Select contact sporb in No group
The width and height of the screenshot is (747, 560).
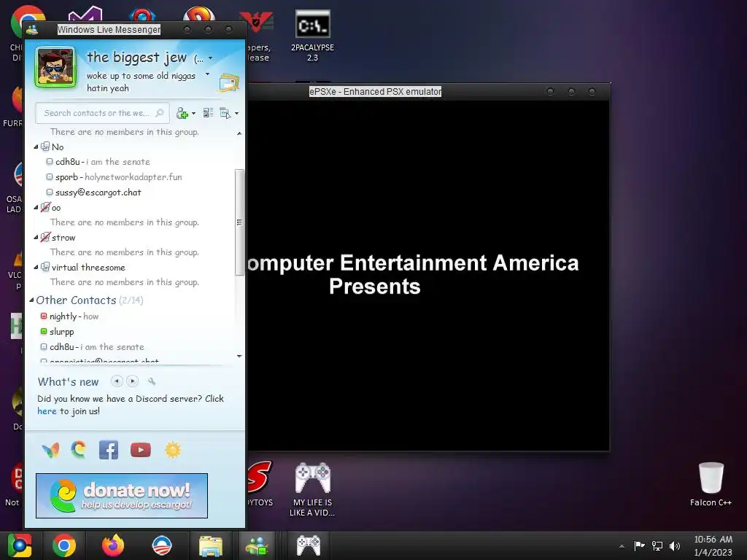tap(115, 177)
